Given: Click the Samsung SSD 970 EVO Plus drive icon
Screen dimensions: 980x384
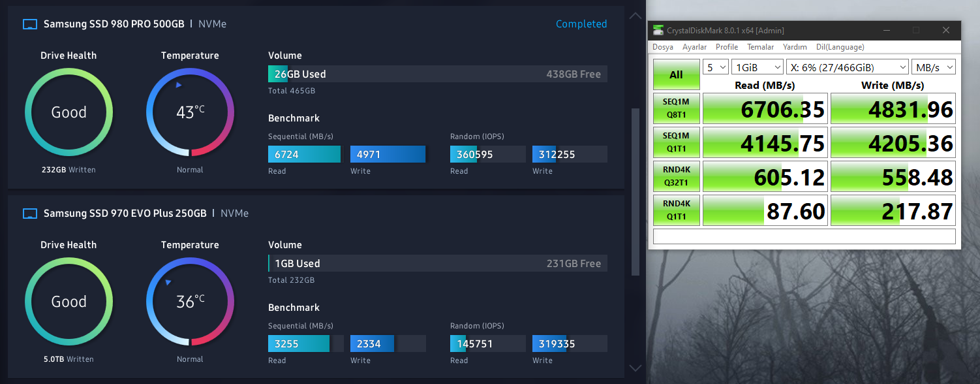Looking at the screenshot, I should 29,214.
